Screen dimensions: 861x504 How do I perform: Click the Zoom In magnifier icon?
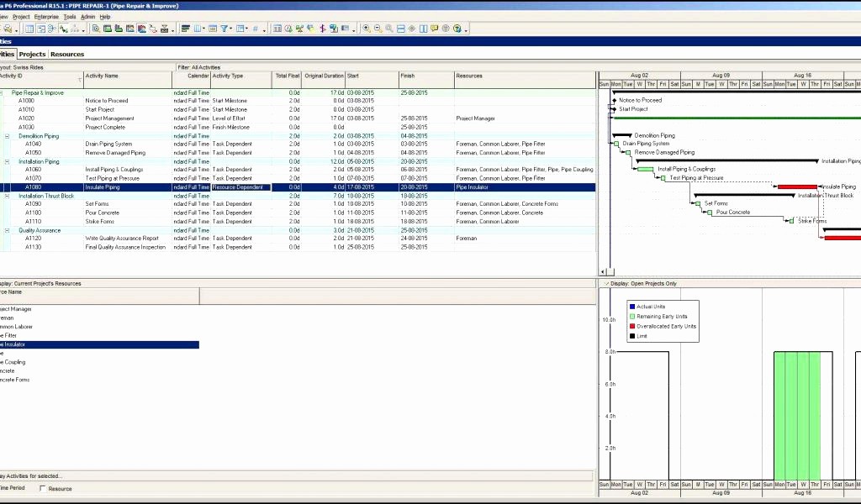366,29
